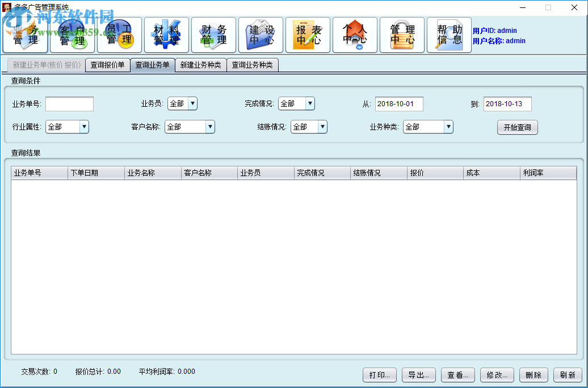The image size is (588, 388).
Task: Open the 报表中心 icon
Action: click(x=308, y=35)
